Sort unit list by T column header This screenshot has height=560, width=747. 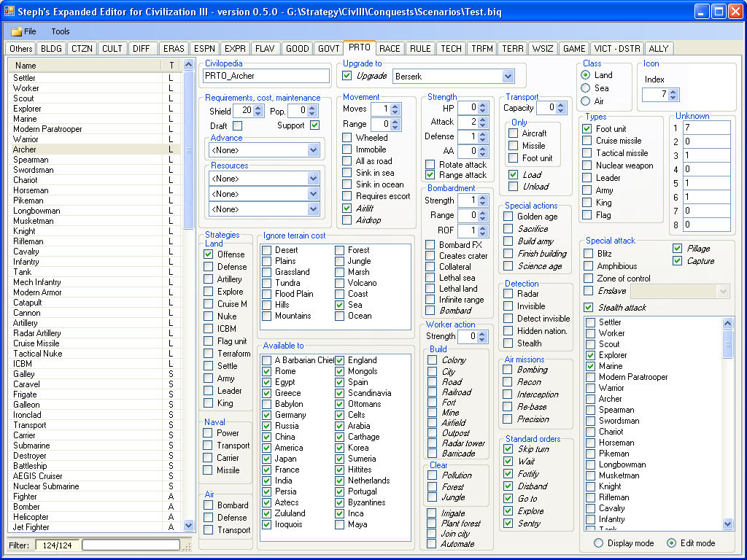(171, 66)
